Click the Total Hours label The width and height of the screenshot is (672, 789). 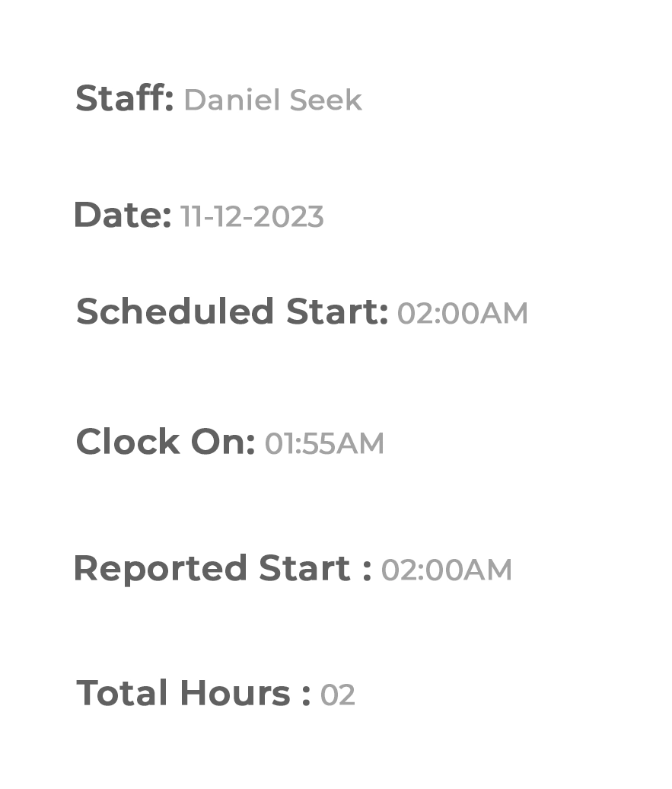(x=193, y=693)
